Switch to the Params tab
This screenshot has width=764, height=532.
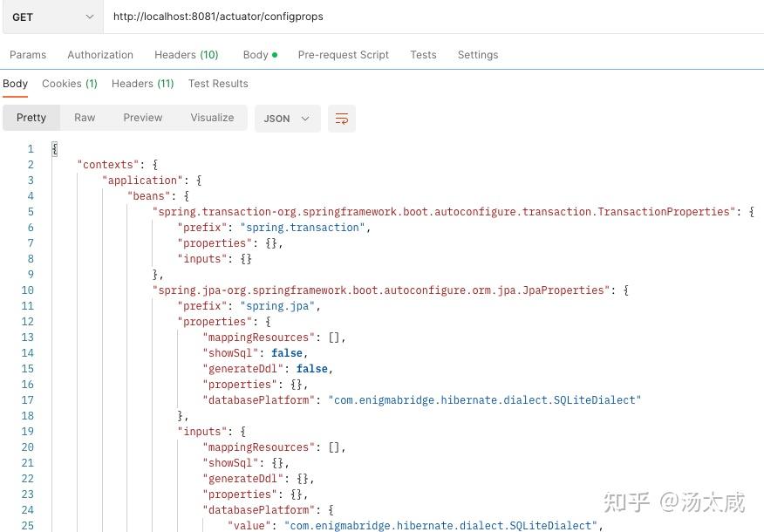click(28, 55)
